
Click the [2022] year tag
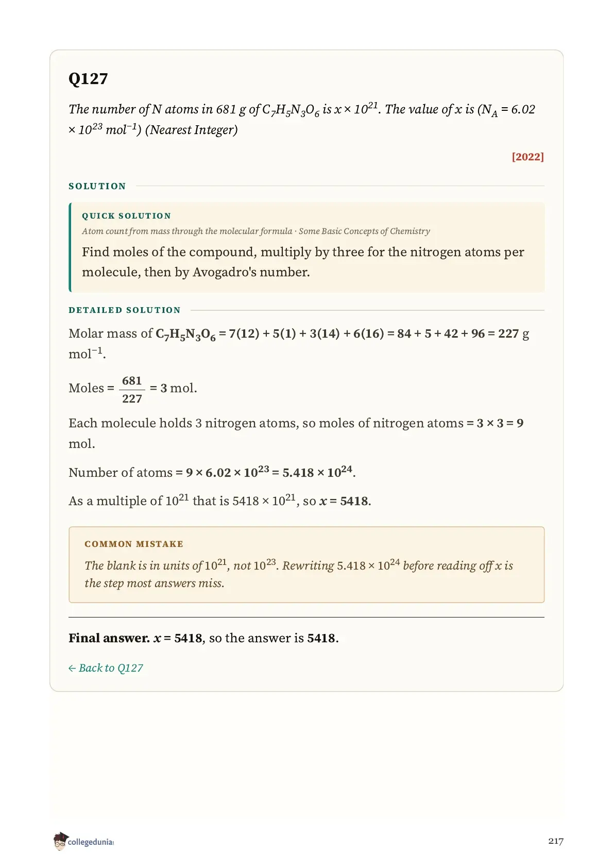click(527, 157)
